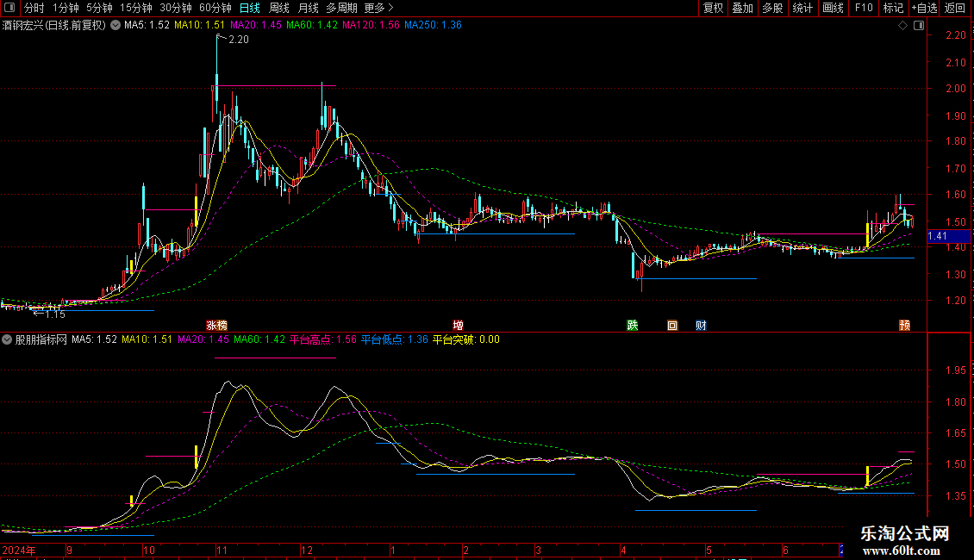This screenshot has width=974, height=560.
Task: Click the 1.95 sub-chart axis label
Action: coord(955,370)
